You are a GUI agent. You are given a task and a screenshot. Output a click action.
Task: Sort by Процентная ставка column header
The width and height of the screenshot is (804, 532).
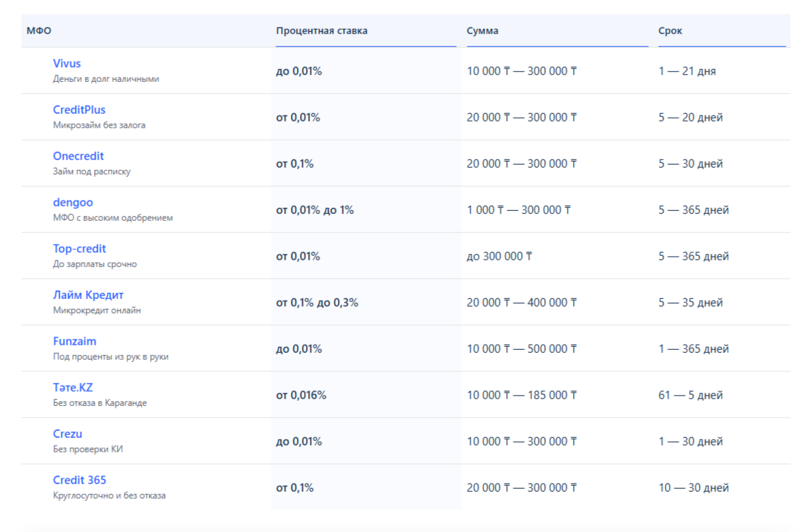tap(321, 31)
